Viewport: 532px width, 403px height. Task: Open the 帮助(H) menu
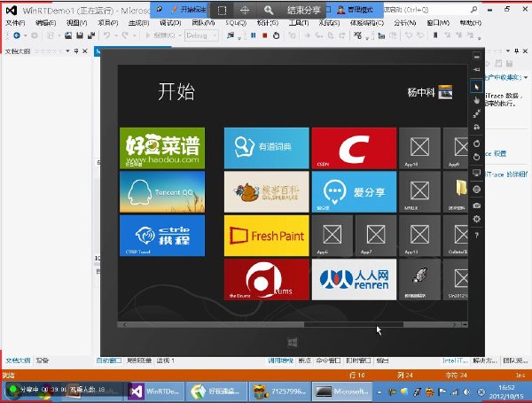470,23
